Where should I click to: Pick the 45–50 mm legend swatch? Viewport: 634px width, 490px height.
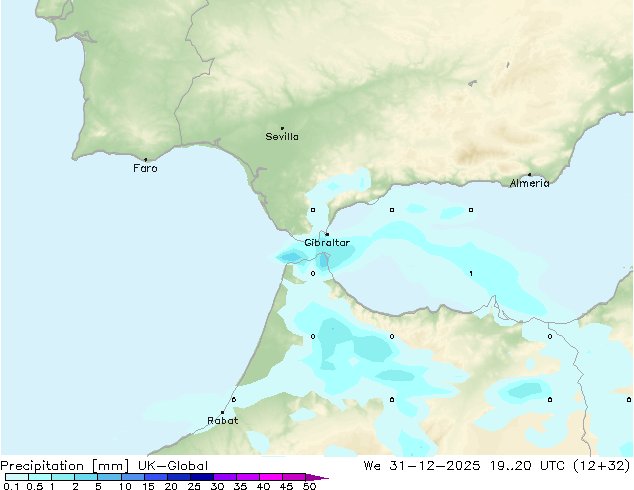[294, 477]
